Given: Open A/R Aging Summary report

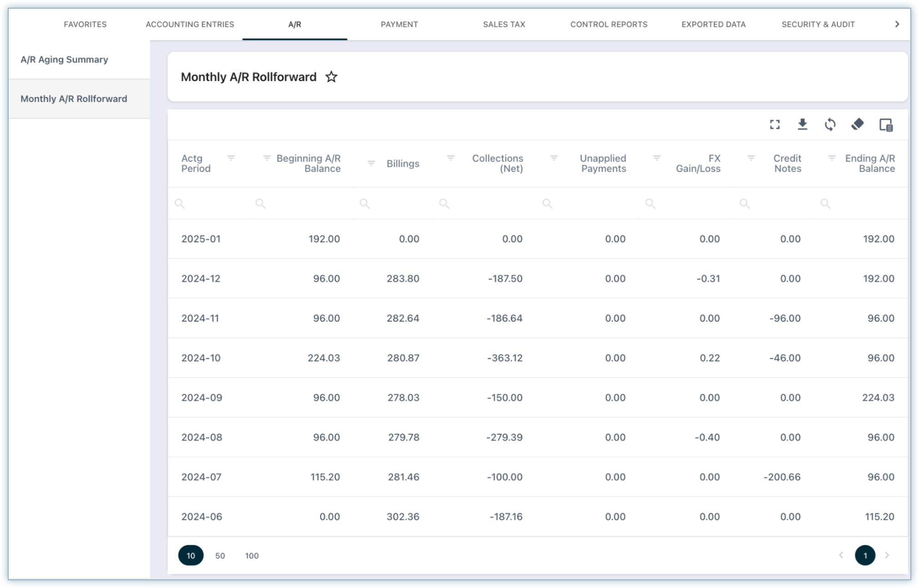Looking at the screenshot, I should (64, 60).
